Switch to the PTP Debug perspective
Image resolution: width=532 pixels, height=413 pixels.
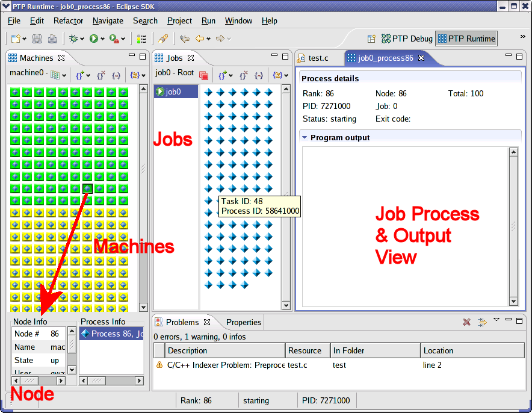click(x=407, y=39)
